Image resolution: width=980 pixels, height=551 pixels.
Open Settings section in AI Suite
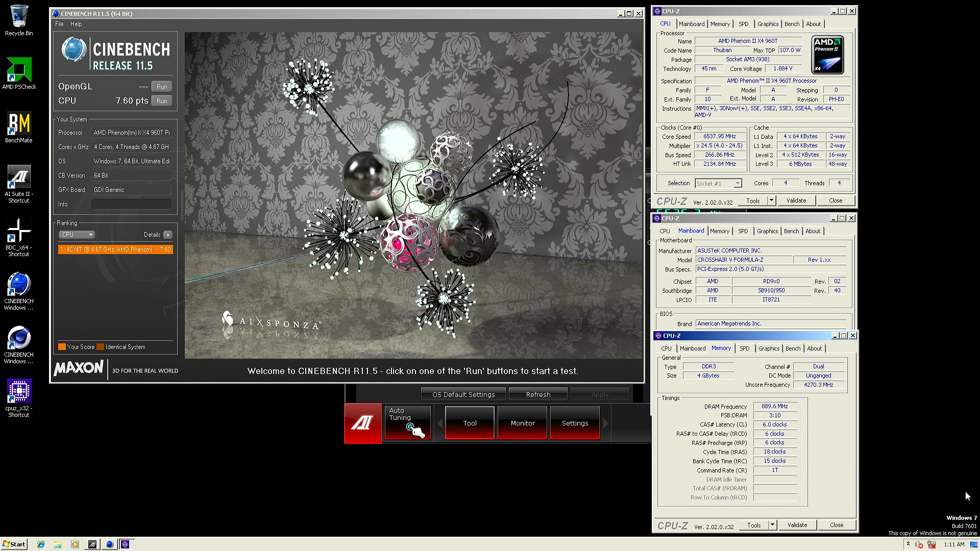click(575, 423)
